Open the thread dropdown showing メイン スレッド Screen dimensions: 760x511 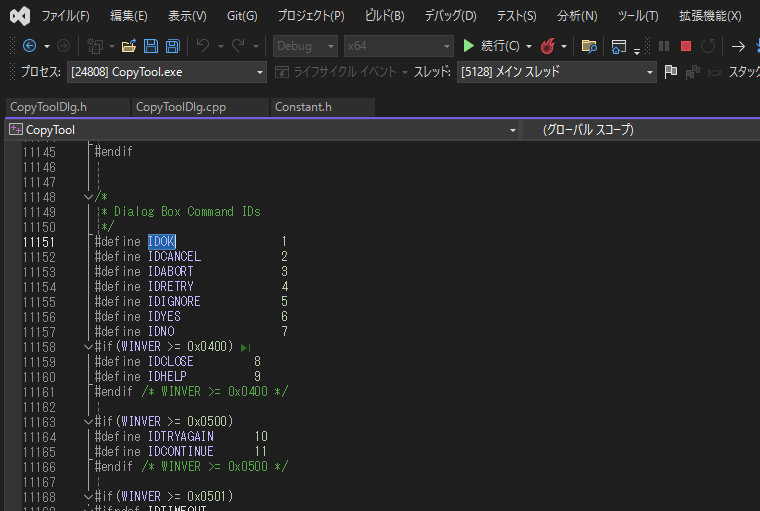click(x=556, y=72)
